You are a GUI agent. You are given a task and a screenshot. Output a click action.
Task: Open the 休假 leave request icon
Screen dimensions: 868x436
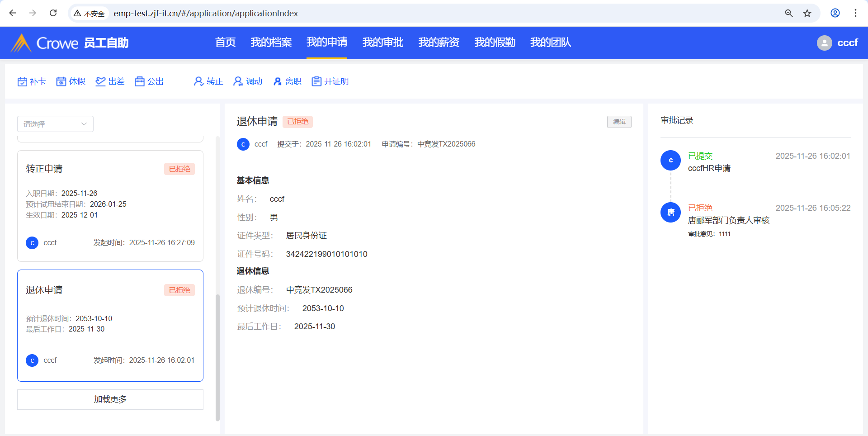pyautogui.click(x=61, y=81)
